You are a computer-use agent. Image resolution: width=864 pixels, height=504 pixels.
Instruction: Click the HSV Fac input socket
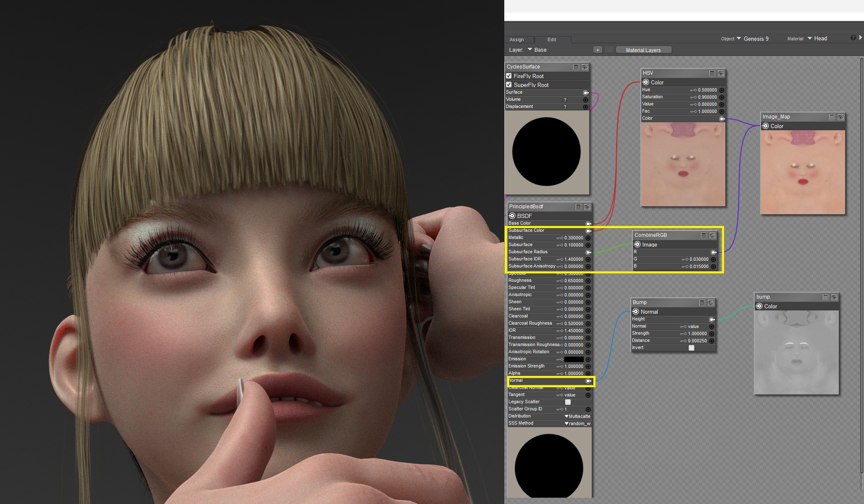tap(722, 112)
